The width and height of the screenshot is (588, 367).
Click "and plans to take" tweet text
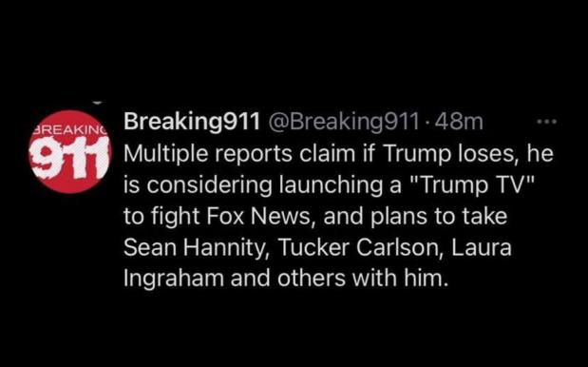click(x=415, y=216)
